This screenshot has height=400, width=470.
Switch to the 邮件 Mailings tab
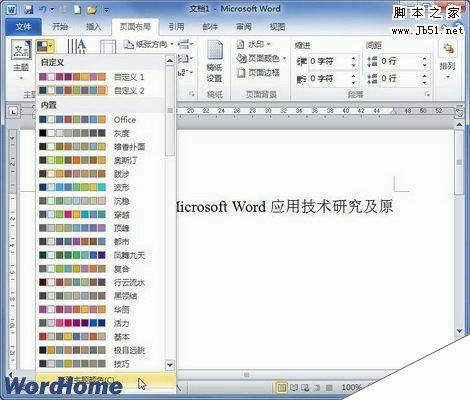coord(210,27)
